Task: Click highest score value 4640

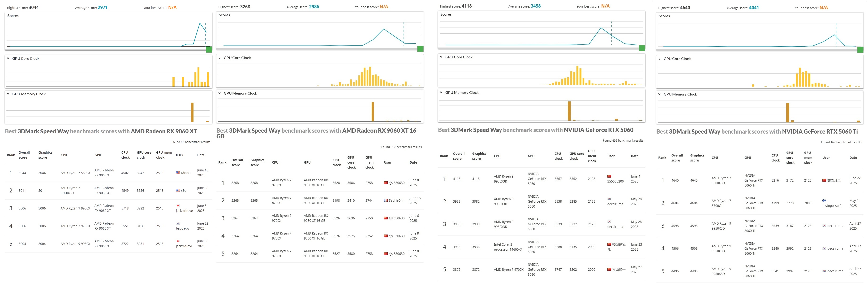Action: pyautogui.click(x=685, y=8)
